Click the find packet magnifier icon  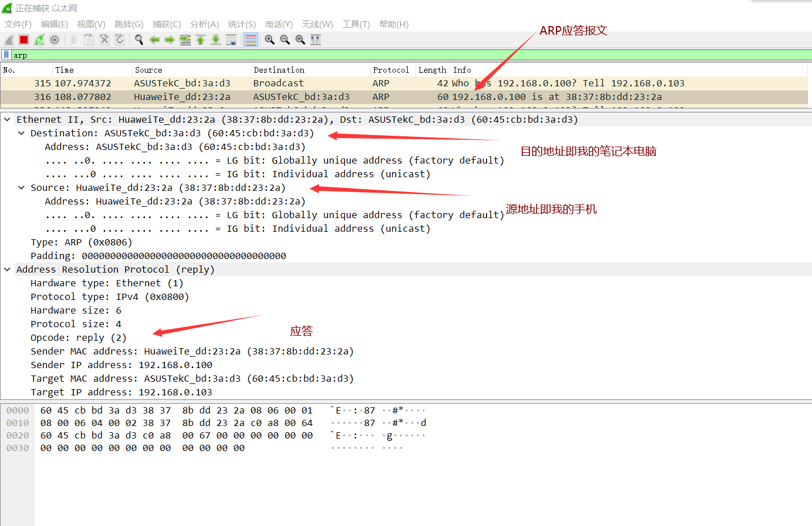[139, 40]
